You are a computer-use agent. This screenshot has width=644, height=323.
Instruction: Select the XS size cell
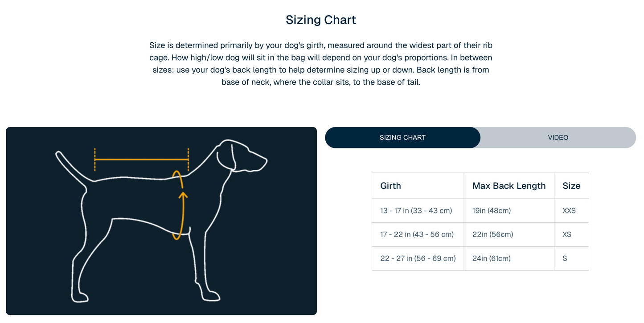click(567, 234)
